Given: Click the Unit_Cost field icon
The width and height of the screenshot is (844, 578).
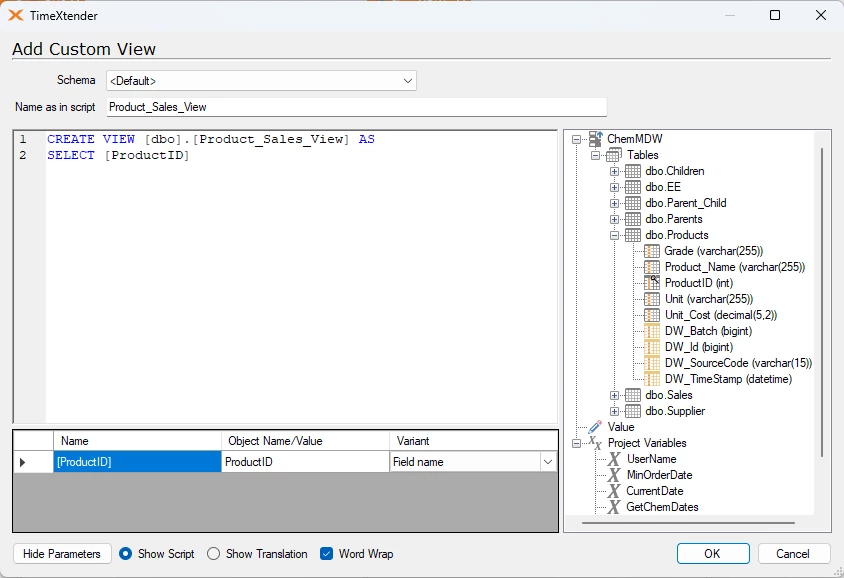Looking at the screenshot, I should 652,315.
